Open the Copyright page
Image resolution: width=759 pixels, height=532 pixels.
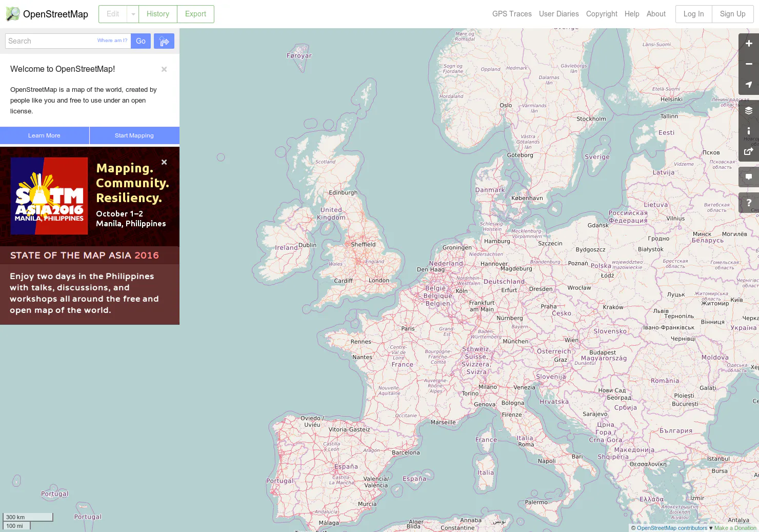click(x=602, y=14)
